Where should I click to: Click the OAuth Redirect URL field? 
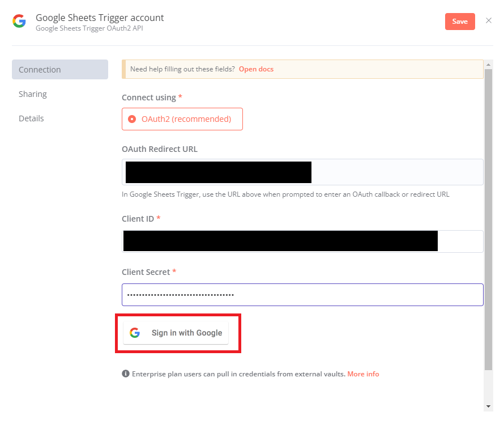click(x=302, y=172)
